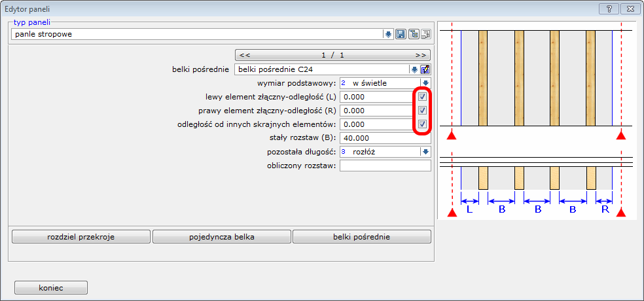Go to previous record with << arrows

click(245, 55)
